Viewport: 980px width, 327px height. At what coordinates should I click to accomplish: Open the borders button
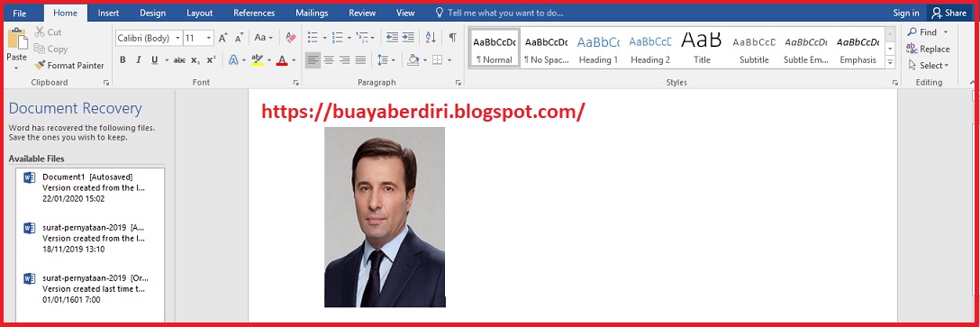(x=437, y=60)
